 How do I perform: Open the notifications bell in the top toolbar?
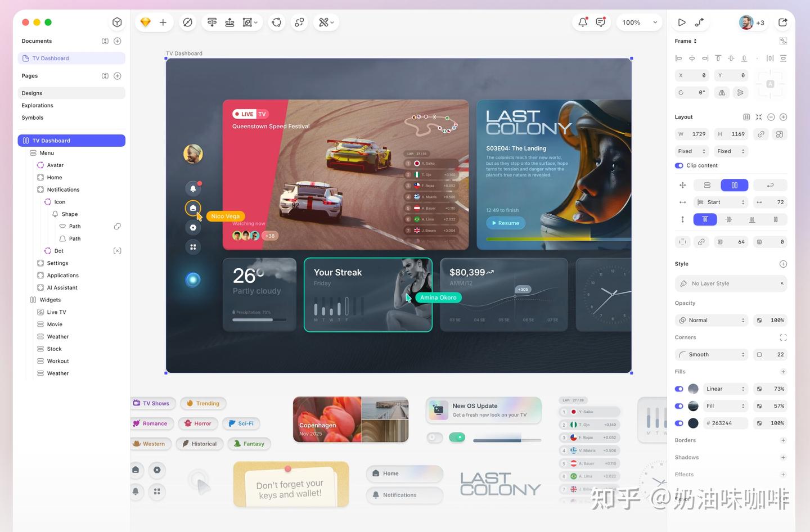[583, 22]
